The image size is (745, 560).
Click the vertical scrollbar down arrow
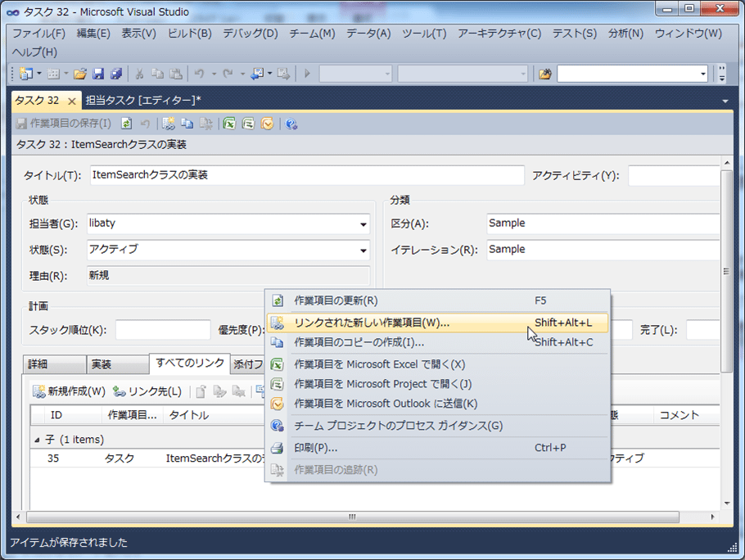727,504
